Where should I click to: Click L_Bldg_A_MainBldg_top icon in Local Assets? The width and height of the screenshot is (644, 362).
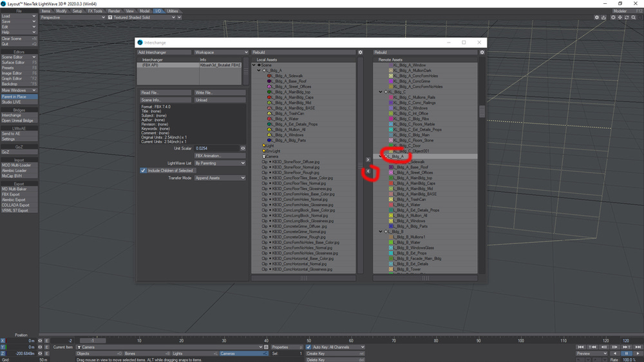(x=269, y=92)
